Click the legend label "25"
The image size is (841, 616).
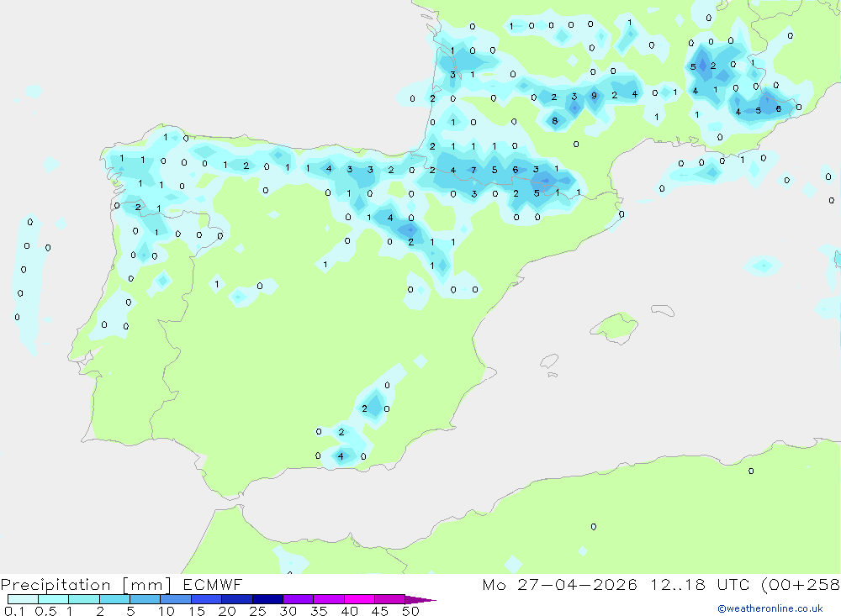257,611
